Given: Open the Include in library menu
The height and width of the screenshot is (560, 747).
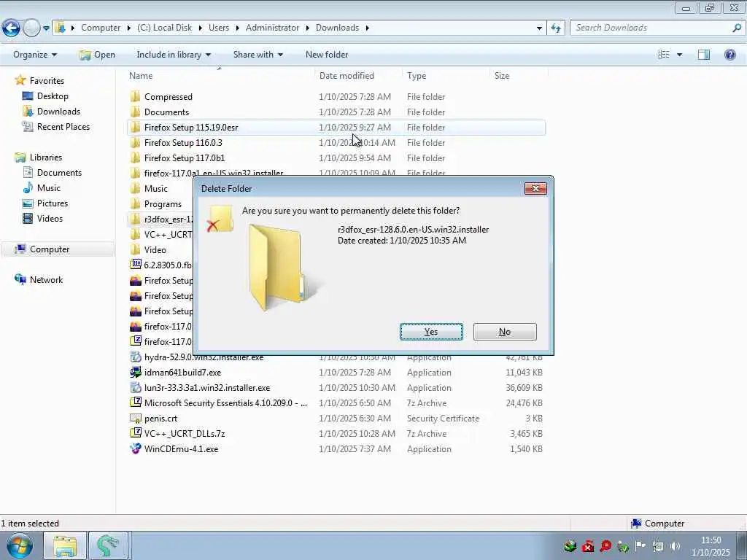Looking at the screenshot, I should (x=174, y=55).
